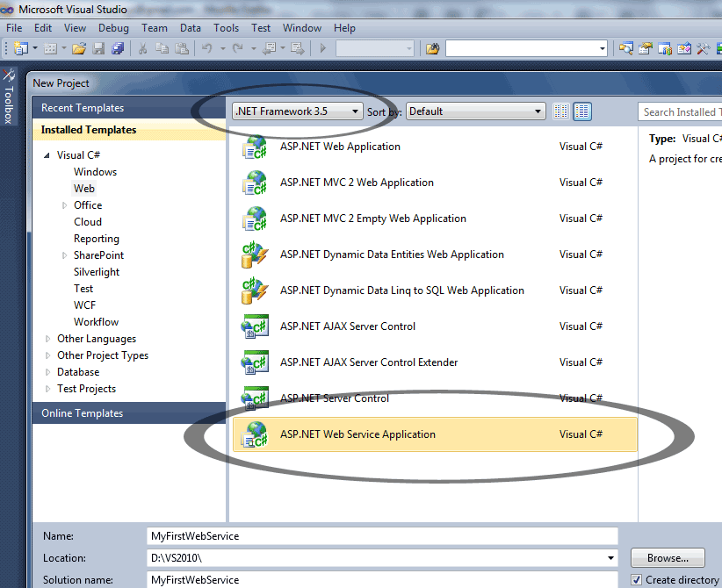Click the Navigate Backward toolbar icon
This screenshot has width=722, height=588.
[269, 48]
